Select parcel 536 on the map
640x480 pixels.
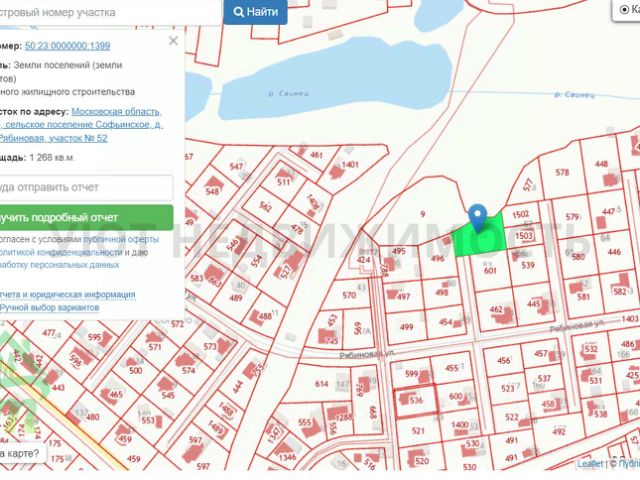point(416,400)
